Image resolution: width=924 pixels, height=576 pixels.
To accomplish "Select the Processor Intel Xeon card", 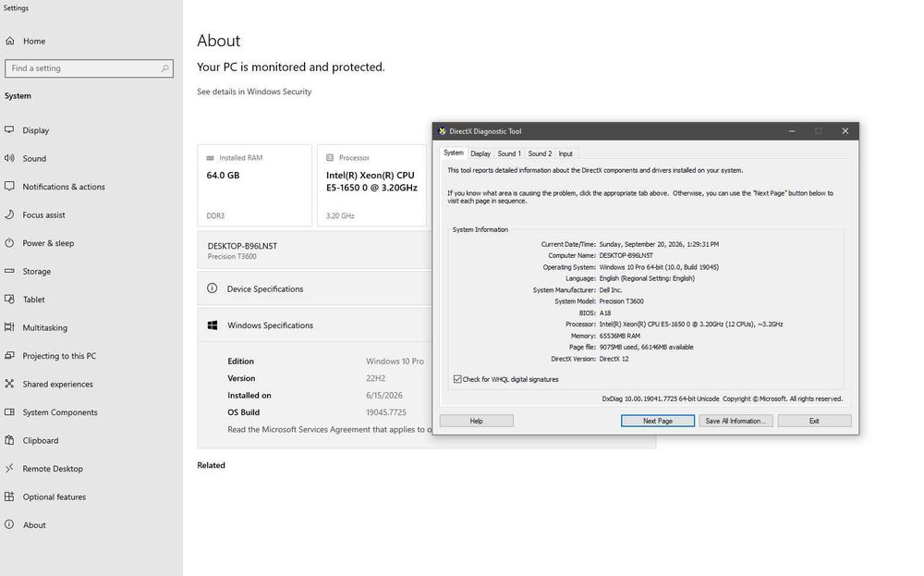I will [371, 185].
